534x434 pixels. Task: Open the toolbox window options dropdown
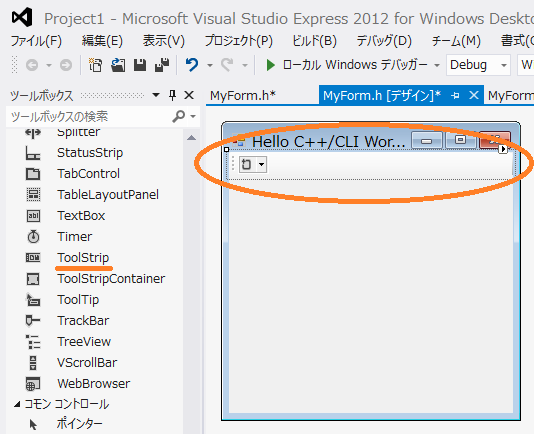coord(156,95)
